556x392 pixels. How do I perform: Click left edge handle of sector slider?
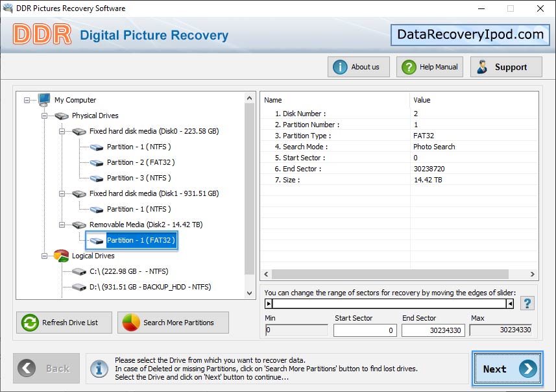coord(269,304)
